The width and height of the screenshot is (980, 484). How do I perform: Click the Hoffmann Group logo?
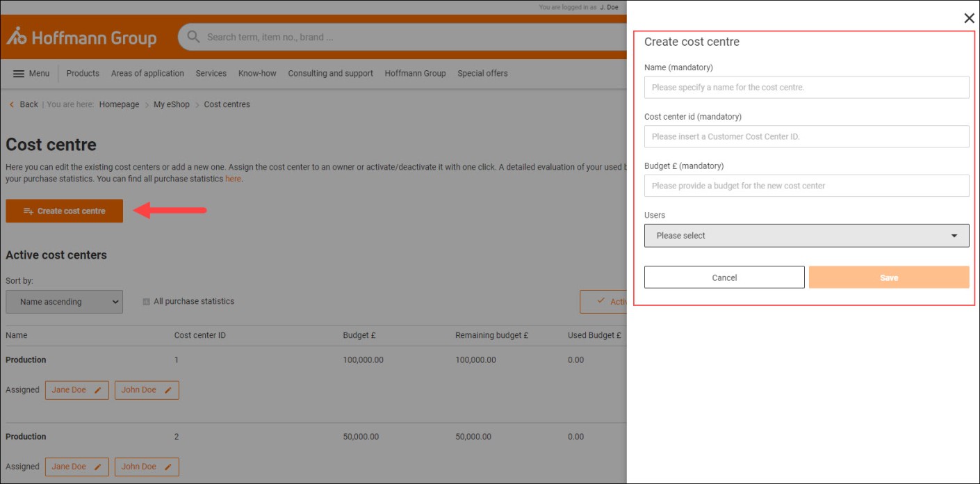click(81, 38)
